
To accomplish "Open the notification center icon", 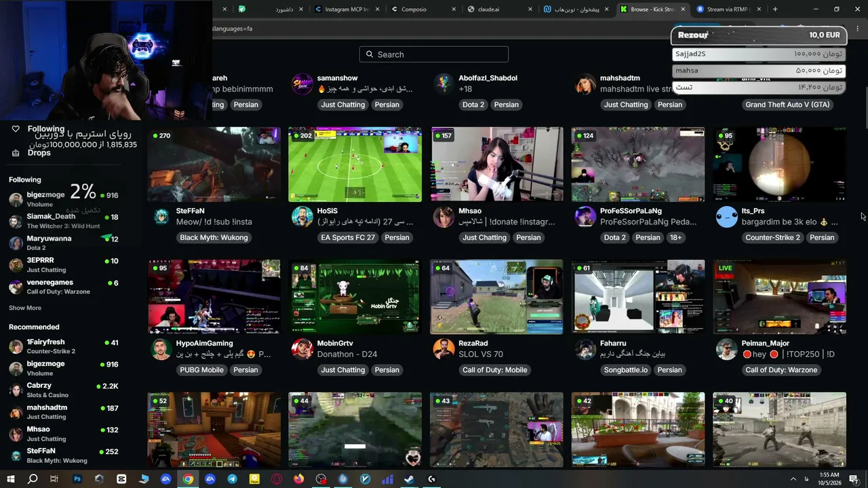I will click(x=854, y=479).
